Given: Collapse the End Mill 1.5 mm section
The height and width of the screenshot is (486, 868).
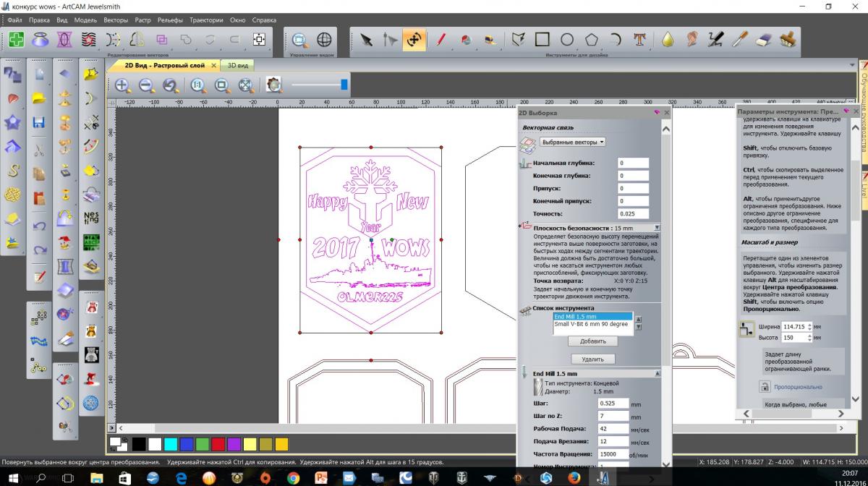Looking at the screenshot, I should point(657,373).
